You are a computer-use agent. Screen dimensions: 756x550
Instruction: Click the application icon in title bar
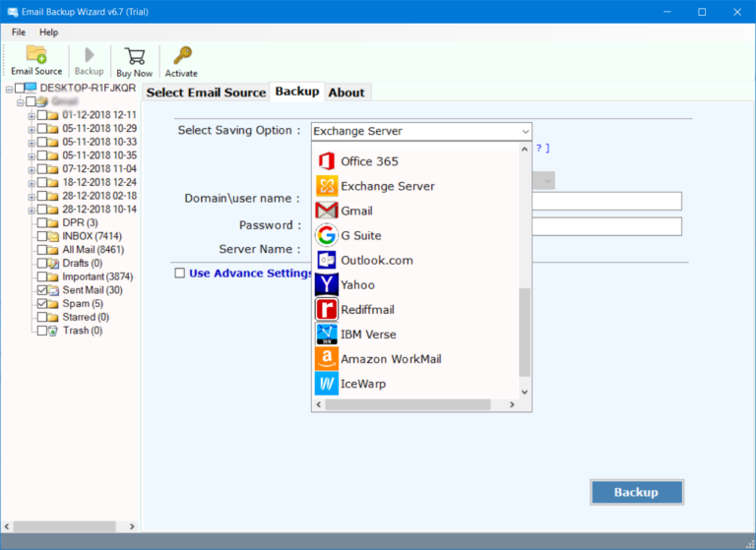13,12
